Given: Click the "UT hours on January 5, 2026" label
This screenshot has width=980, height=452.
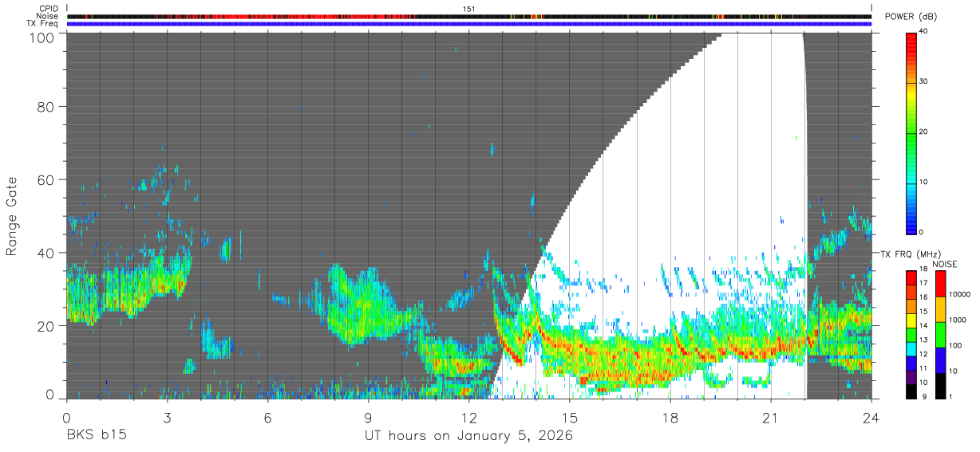Looking at the screenshot, I should click(x=468, y=436).
